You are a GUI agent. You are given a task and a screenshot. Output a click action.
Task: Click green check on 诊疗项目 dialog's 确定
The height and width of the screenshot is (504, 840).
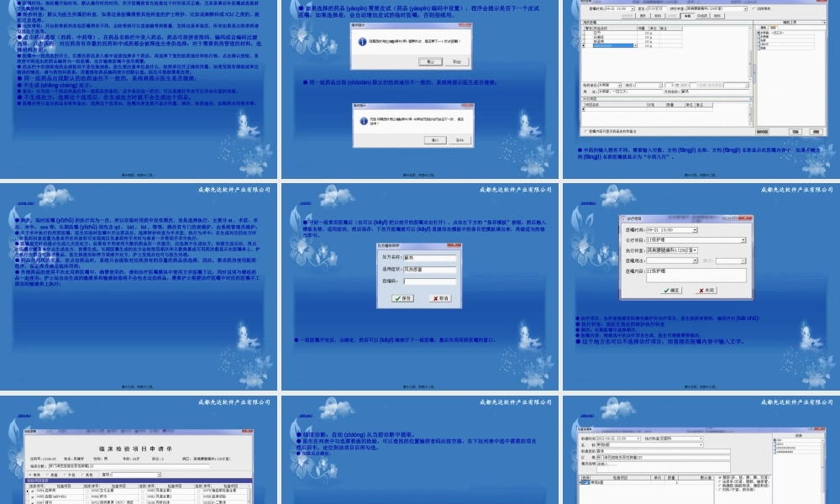coord(666,290)
